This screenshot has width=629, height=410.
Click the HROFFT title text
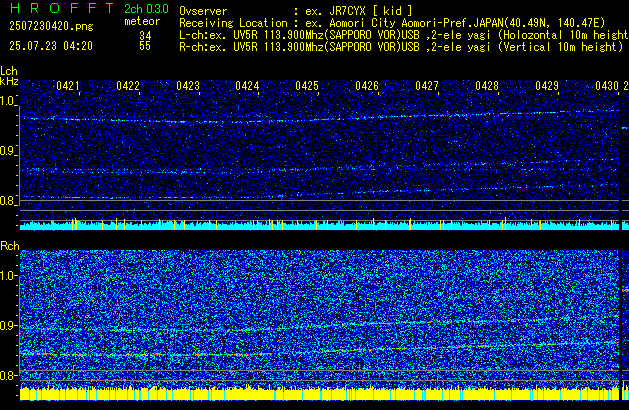click(62, 8)
